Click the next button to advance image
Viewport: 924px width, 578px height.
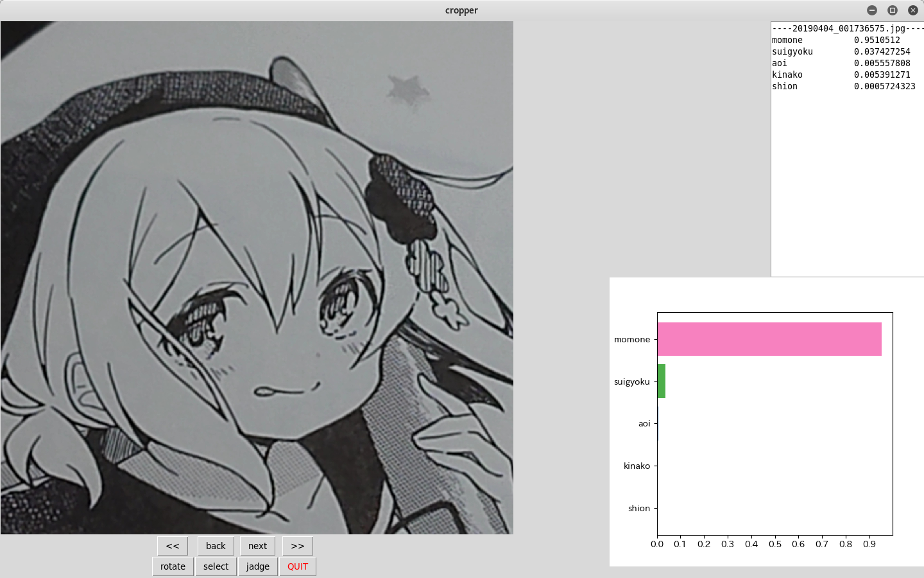[x=257, y=546]
